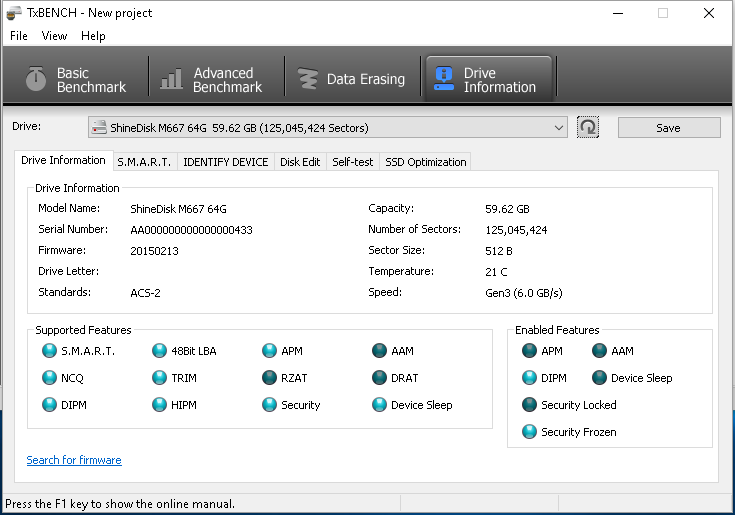Screen dimensions: 735x515
Task: Click the Advanced Benchmark chart icon
Action: 173,79
